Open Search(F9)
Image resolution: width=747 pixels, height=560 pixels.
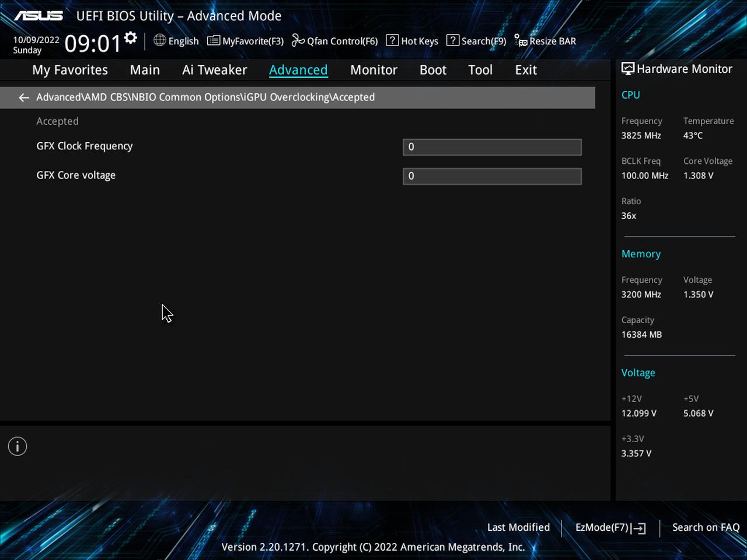click(x=484, y=41)
